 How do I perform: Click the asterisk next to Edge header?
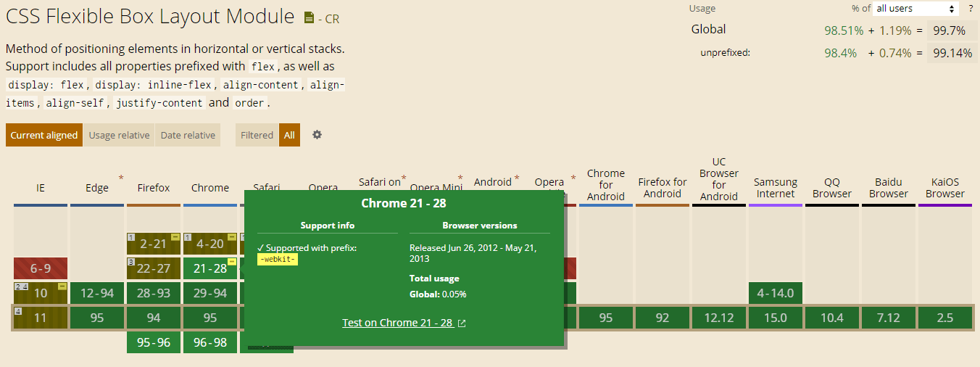point(121,178)
